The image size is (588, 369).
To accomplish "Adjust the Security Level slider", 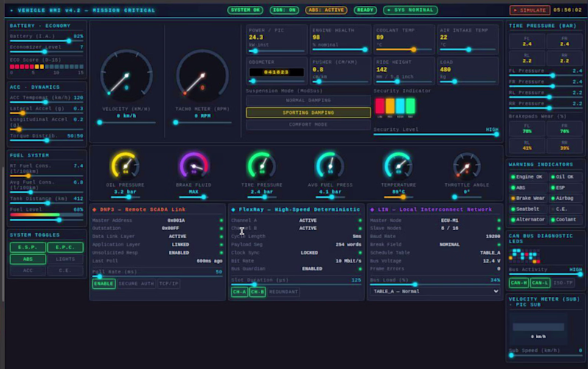I will pos(436,135).
